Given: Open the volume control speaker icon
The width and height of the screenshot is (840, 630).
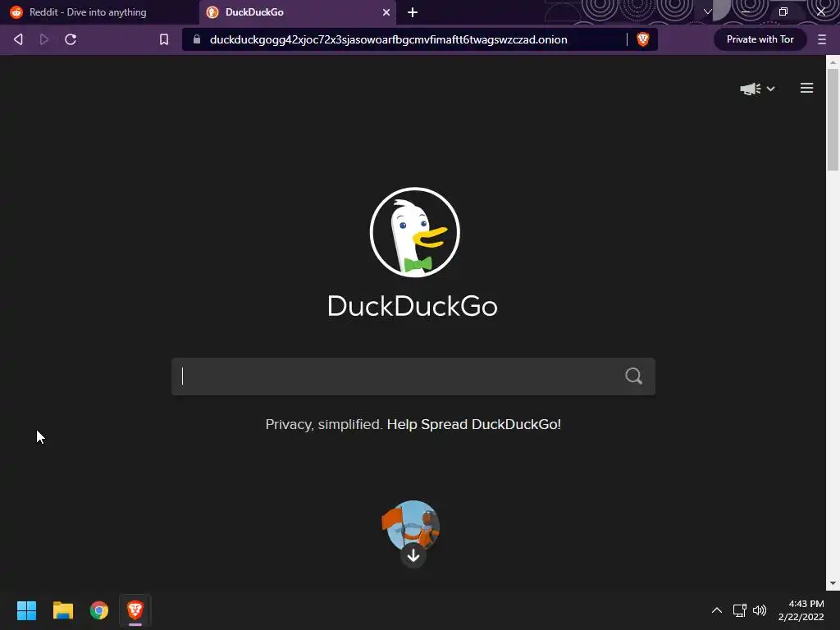Looking at the screenshot, I should (x=759, y=610).
